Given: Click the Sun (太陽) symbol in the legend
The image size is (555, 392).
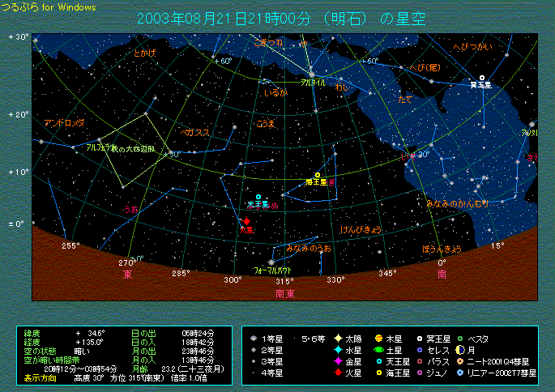Looking at the screenshot, I should pyautogui.click(x=336, y=338).
